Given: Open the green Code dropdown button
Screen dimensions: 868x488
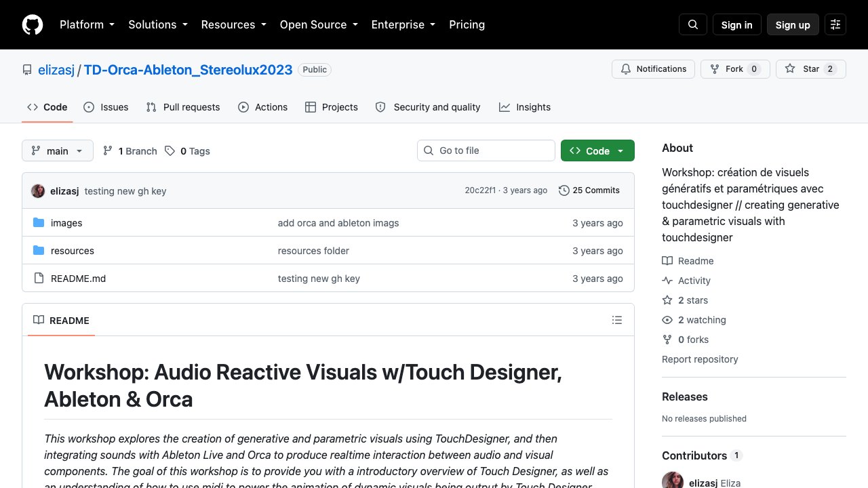Looking at the screenshot, I should [597, 150].
